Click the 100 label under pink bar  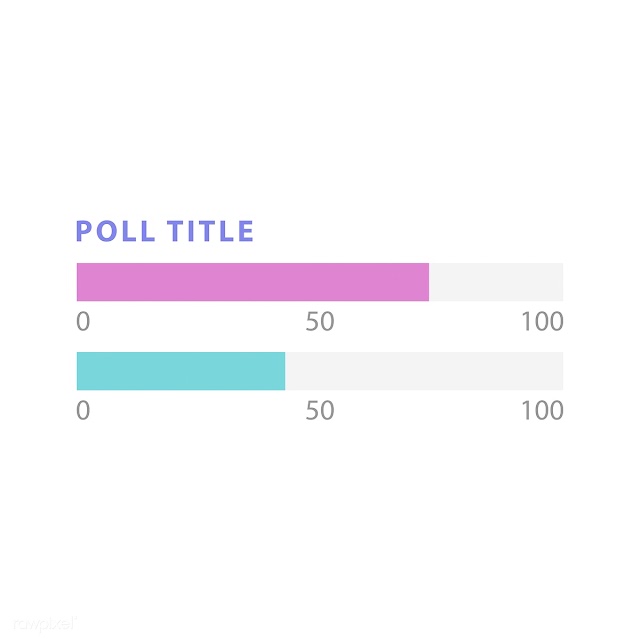click(x=542, y=321)
